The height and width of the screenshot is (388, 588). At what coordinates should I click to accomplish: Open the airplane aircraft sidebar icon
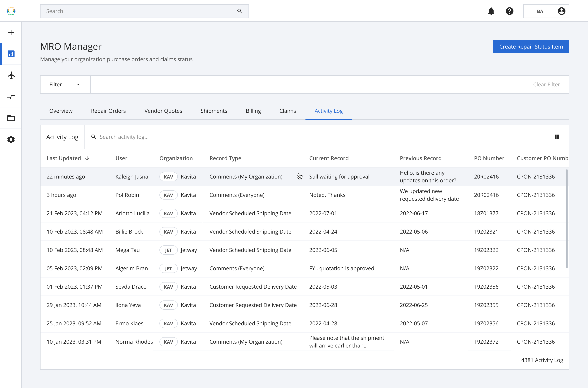[11, 75]
